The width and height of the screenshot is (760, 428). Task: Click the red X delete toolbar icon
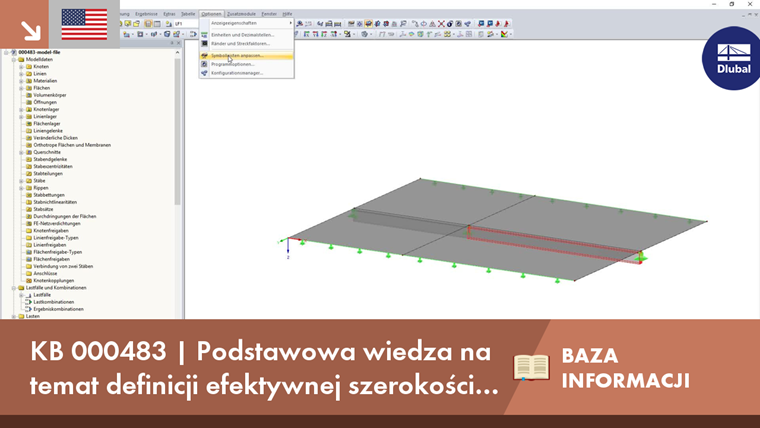pyautogui.click(x=441, y=23)
